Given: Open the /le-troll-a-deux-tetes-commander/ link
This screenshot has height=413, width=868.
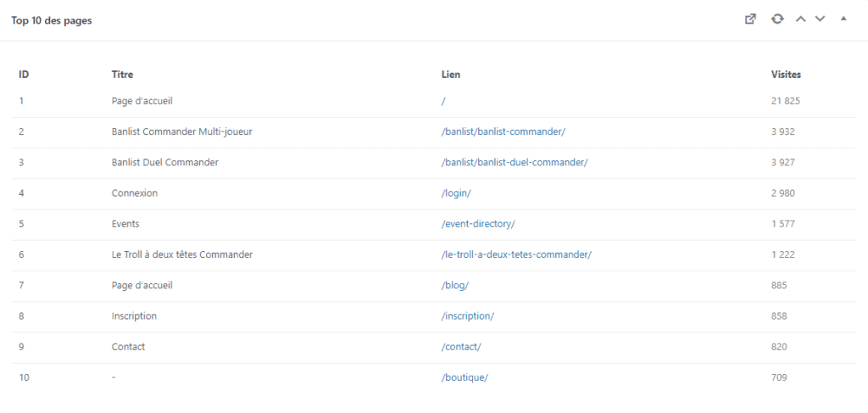Looking at the screenshot, I should coord(516,254).
